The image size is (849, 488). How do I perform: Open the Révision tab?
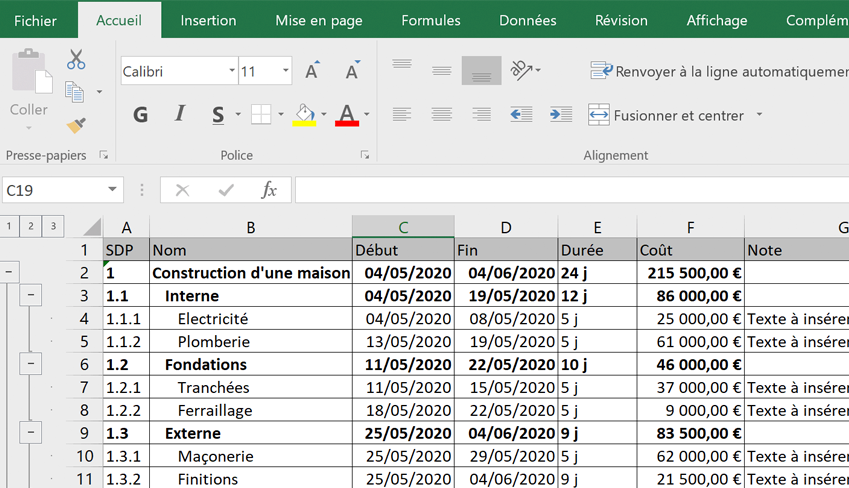(622, 21)
